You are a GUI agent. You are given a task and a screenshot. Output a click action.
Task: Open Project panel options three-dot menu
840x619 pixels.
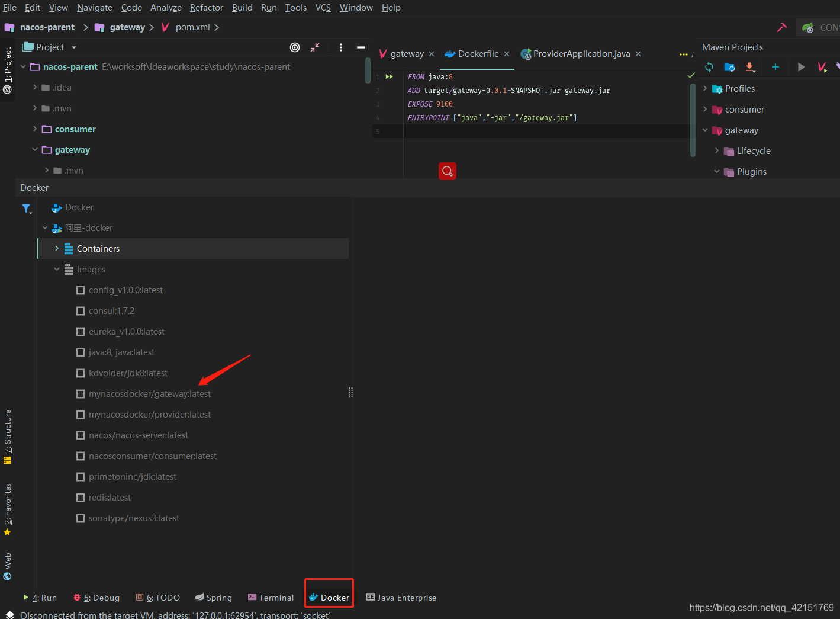click(341, 47)
